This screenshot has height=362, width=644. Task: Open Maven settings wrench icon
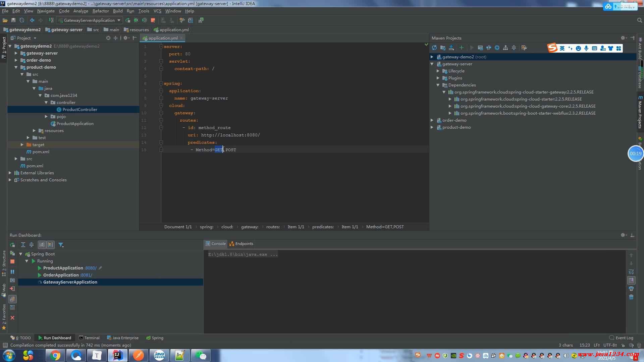coord(524,48)
